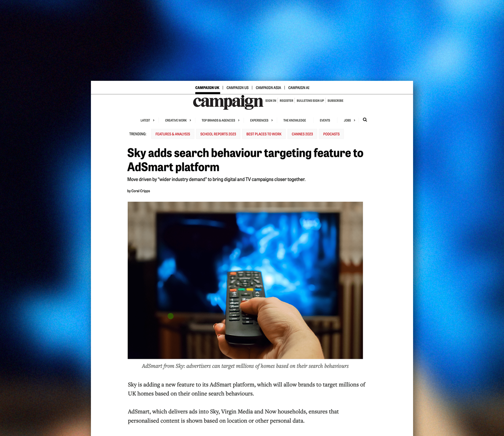Click the Campaign Asia edition link
504x436 pixels.
pyautogui.click(x=268, y=87)
